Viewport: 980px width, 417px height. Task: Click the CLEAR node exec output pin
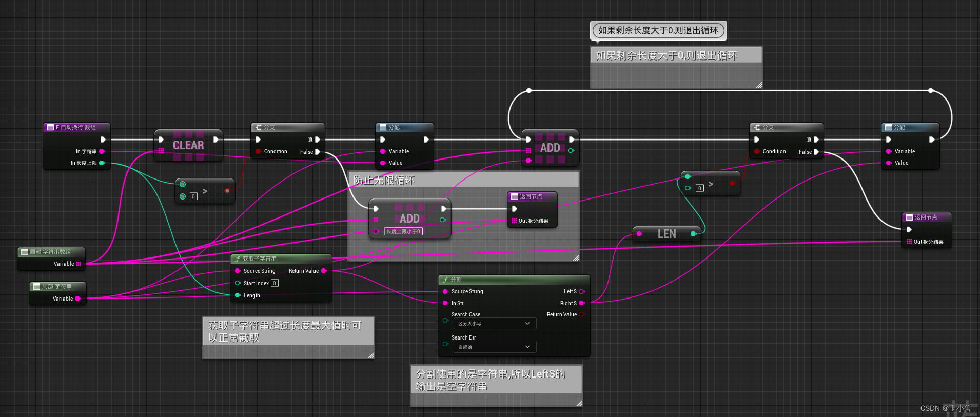click(216, 140)
